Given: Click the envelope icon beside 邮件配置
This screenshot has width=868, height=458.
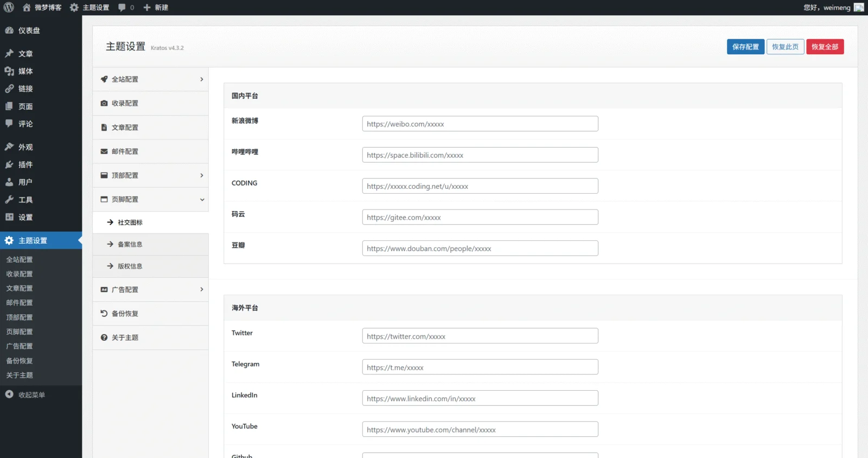Looking at the screenshot, I should click(104, 151).
